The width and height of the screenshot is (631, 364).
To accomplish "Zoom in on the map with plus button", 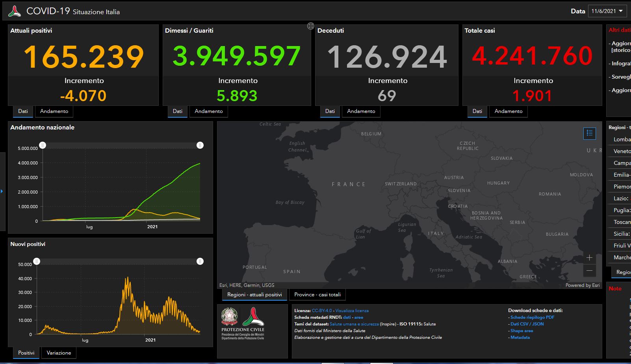I will click(x=589, y=258).
